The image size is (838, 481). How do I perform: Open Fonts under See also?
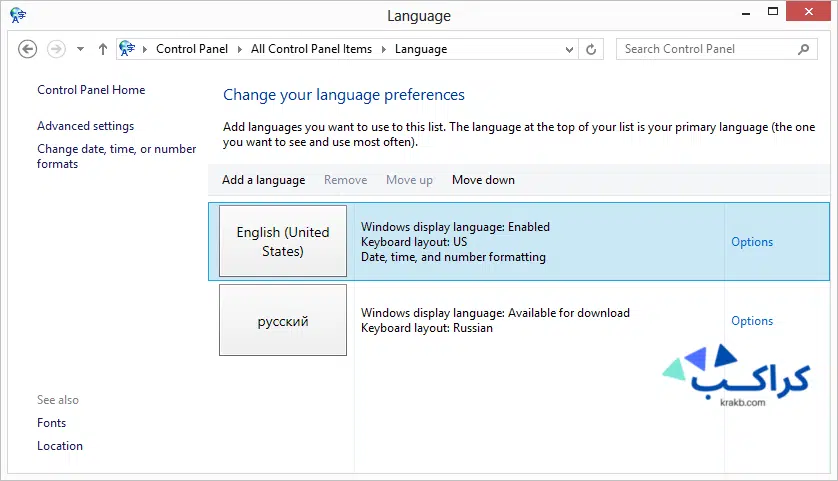click(51, 423)
